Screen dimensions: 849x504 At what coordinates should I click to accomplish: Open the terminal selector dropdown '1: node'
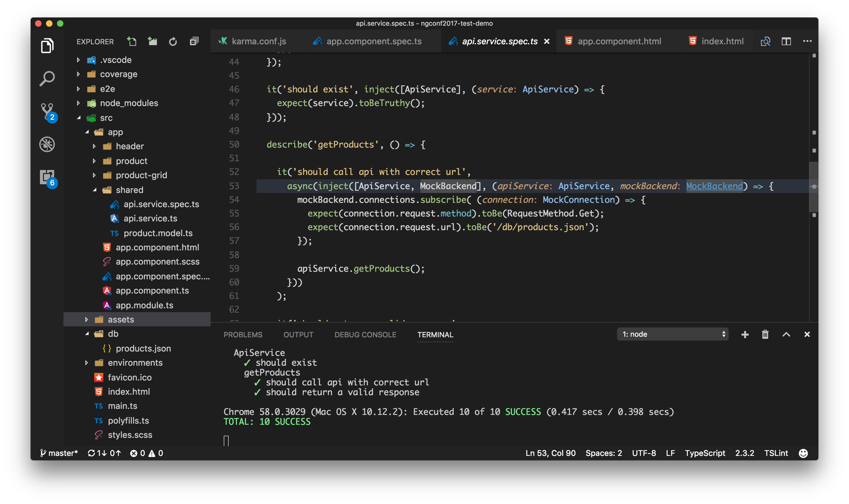click(x=672, y=335)
